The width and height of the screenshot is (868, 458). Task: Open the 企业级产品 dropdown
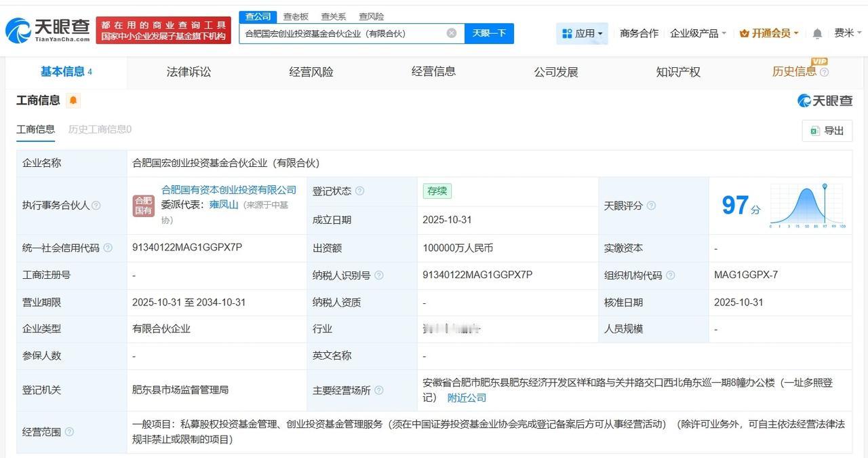(694, 32)
